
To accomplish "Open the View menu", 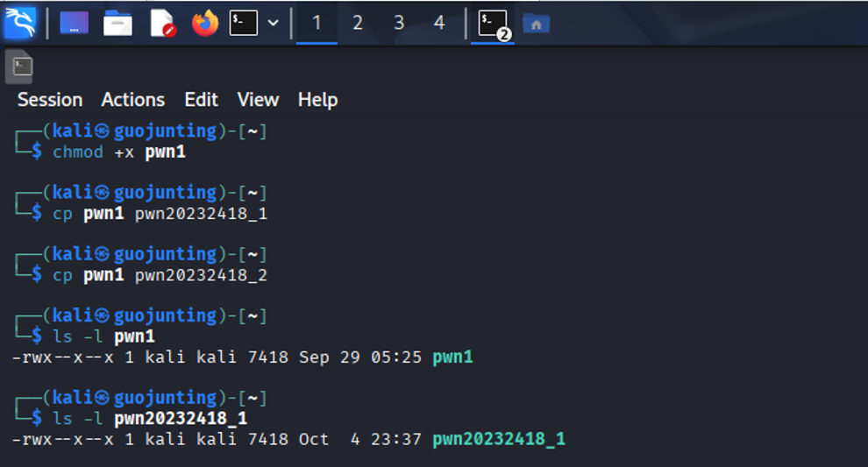I will click(258, 100).
